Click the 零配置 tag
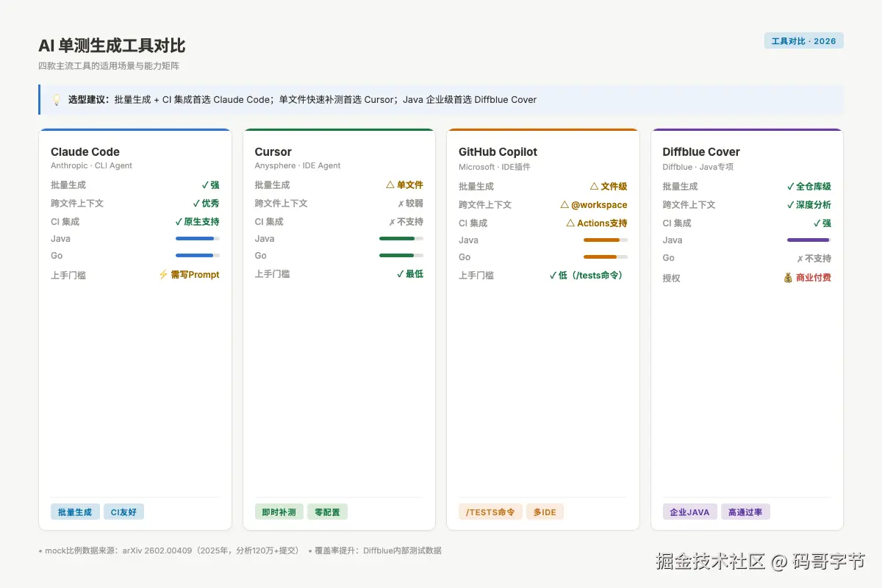882x588 pixels. 327,512
